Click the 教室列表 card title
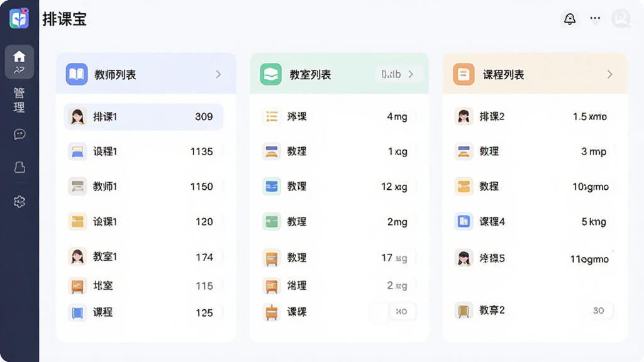The image size is (644, 362). [x=310, y=75]
